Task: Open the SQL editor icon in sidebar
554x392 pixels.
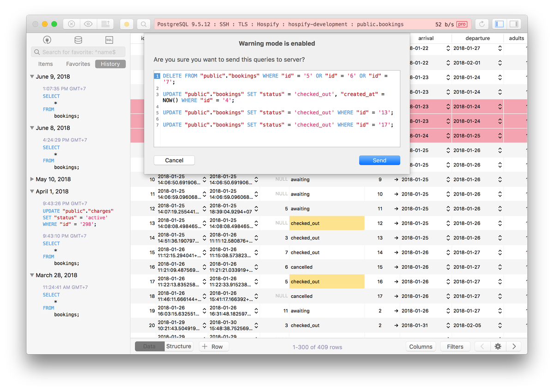Action: [x=109, y=40]
